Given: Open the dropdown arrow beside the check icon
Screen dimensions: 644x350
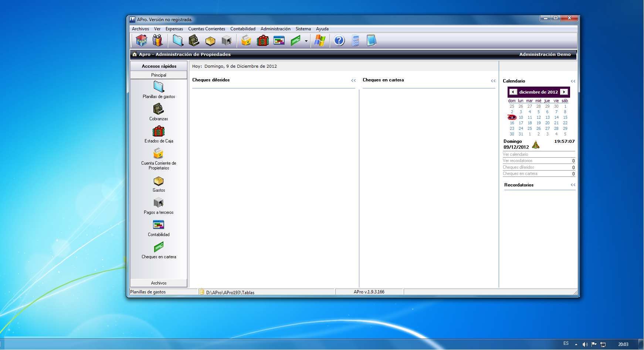Looking at the screenshot, I should coord(306,41).
